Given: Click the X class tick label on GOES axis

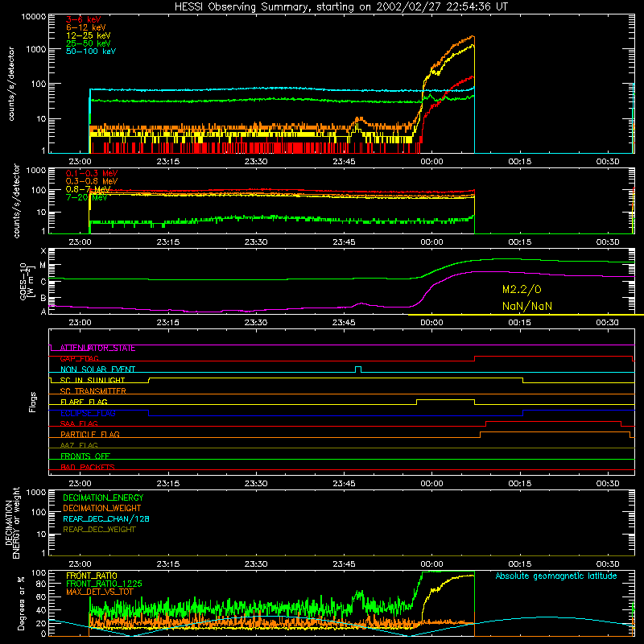Looking at the screenshot, I should pyautogui.click(x=43, y=251).
